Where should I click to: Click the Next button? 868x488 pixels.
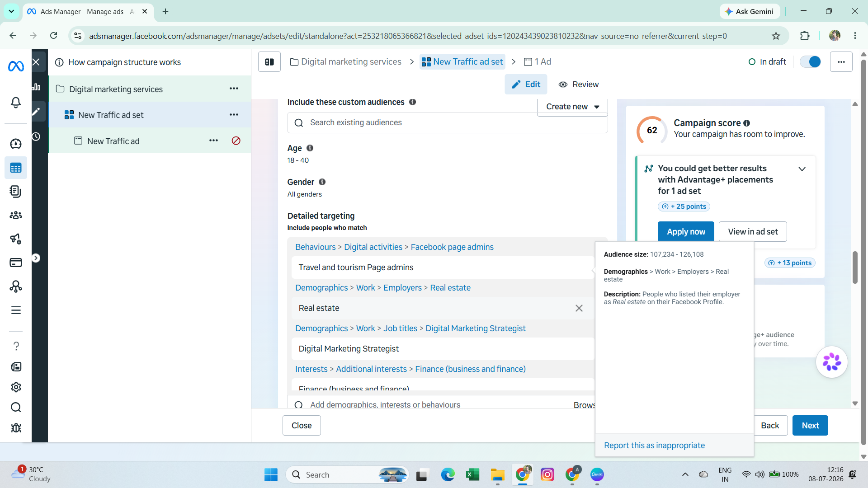click(x=810, y=426)
